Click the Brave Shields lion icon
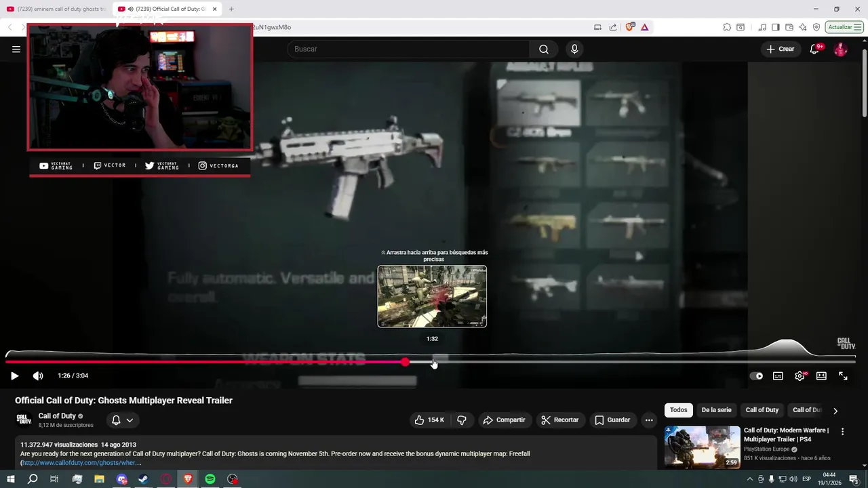Screen dimensions: 868x488 coord(630,27)
